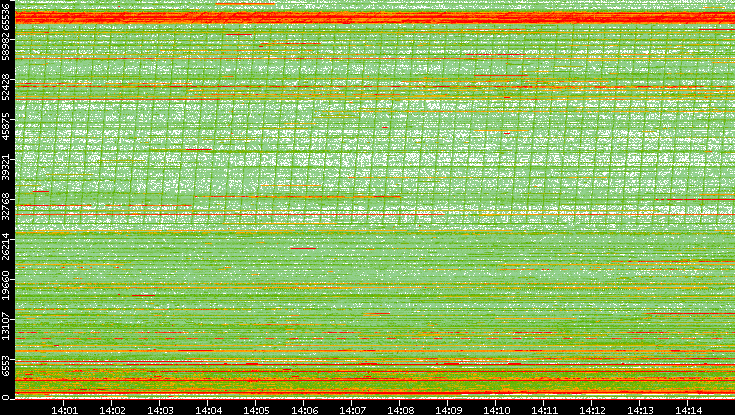The image size is (735, 415).
Task: Choose the 19660 vertical axis label
Action: pos(5,286)
